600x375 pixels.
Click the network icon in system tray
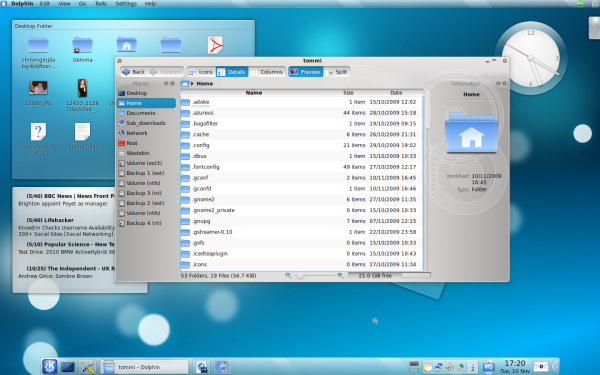tap(439, 367)
